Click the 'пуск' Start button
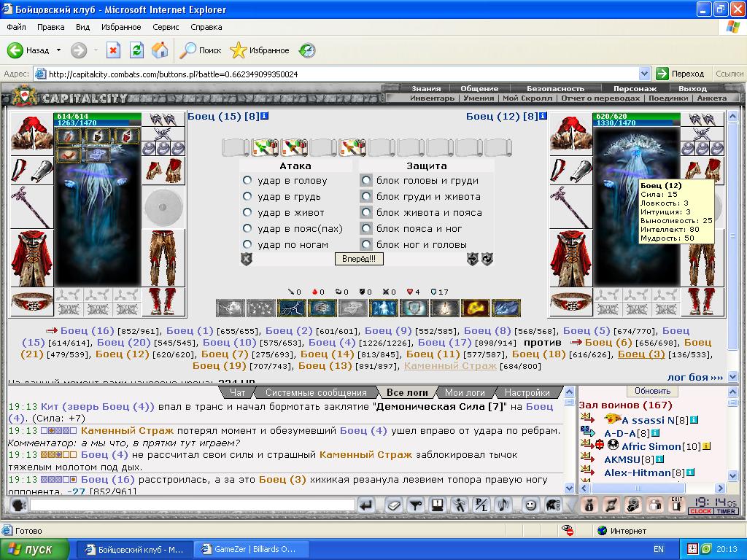The width and height of the screenshot is (747, 560). [x=35, y=550]
